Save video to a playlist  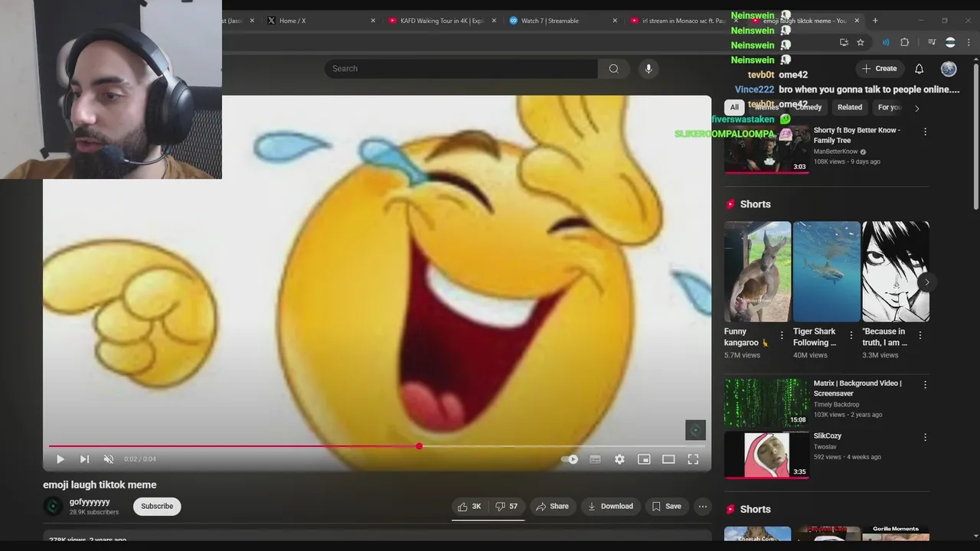click(x=666, y=507)
